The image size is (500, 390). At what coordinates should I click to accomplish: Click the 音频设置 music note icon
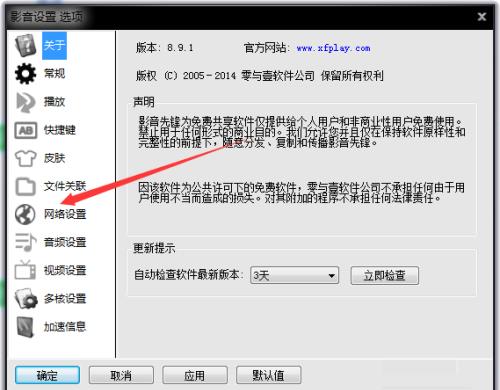(25, 242)
